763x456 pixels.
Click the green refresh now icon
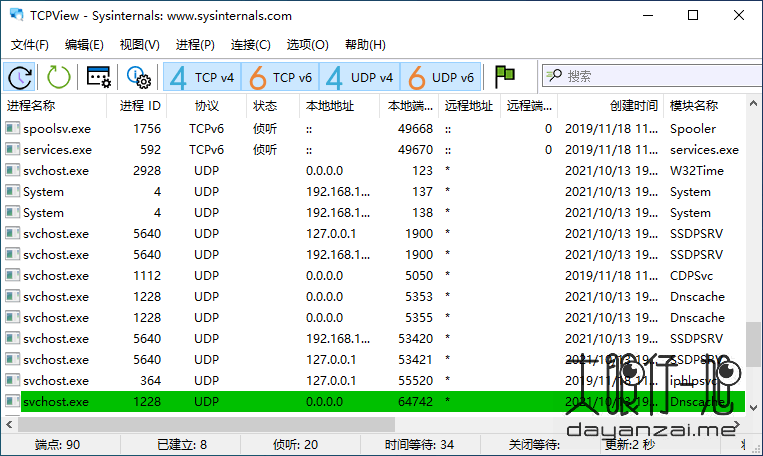point(58,77)
